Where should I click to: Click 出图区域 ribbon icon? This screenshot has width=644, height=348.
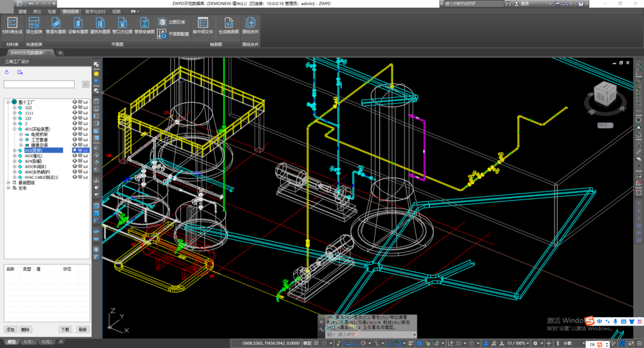[172, 22]
